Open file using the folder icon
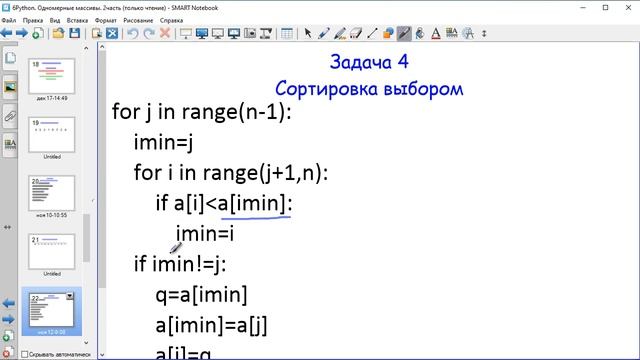640x360 pixels. point(58,33)
